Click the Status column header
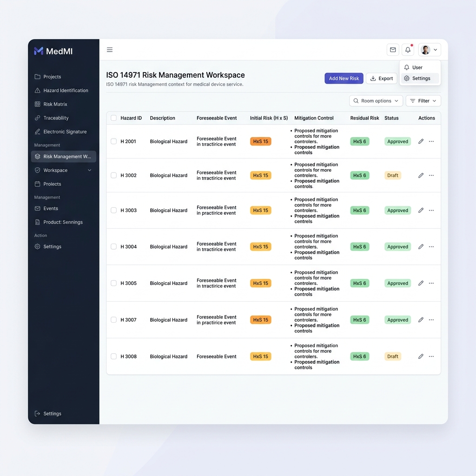 coord(391,118)
